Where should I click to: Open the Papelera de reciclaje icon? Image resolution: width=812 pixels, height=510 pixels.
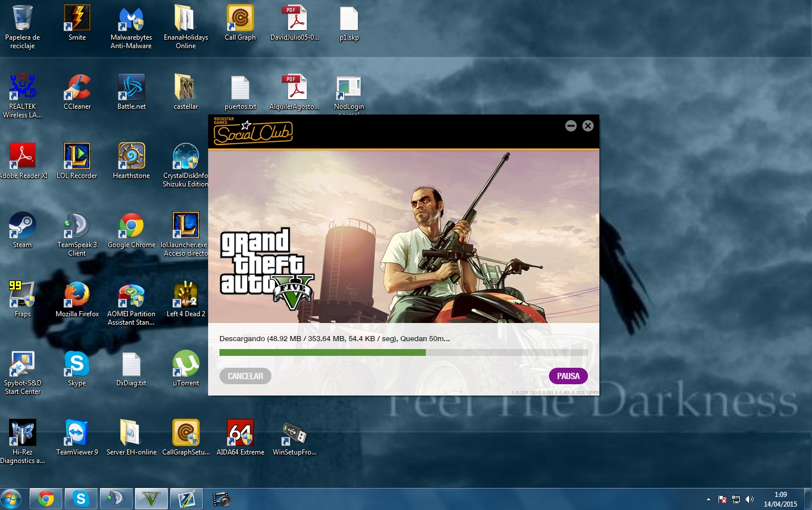pos(23,26)
